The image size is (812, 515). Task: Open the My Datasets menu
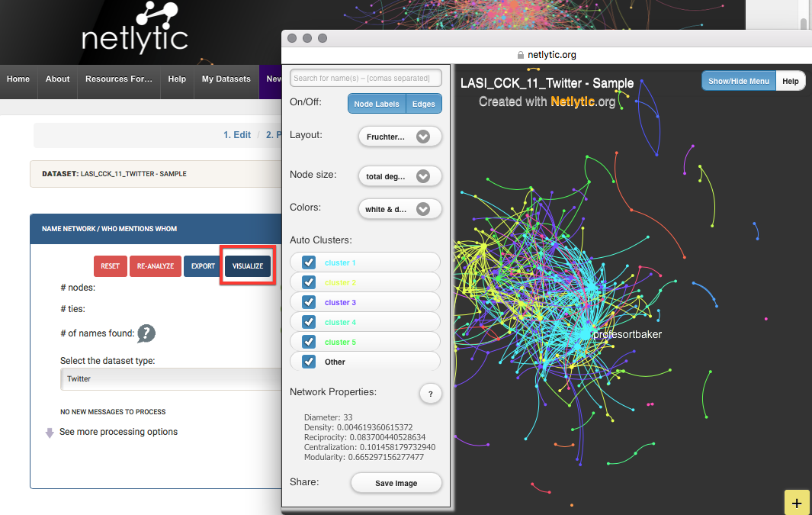click(225, 79)
